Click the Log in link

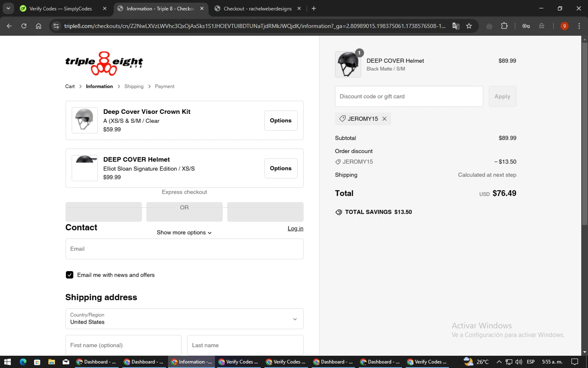click(296, 228)
